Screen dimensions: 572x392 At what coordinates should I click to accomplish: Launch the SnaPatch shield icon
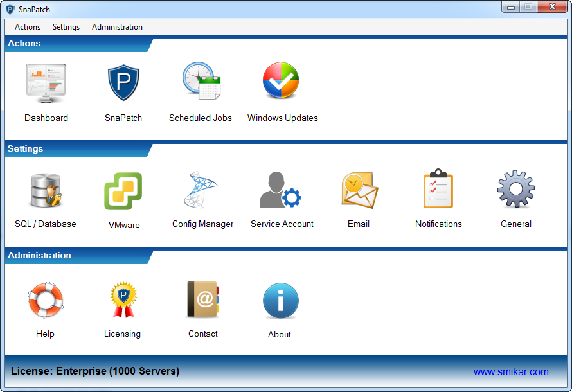[123, 82]
